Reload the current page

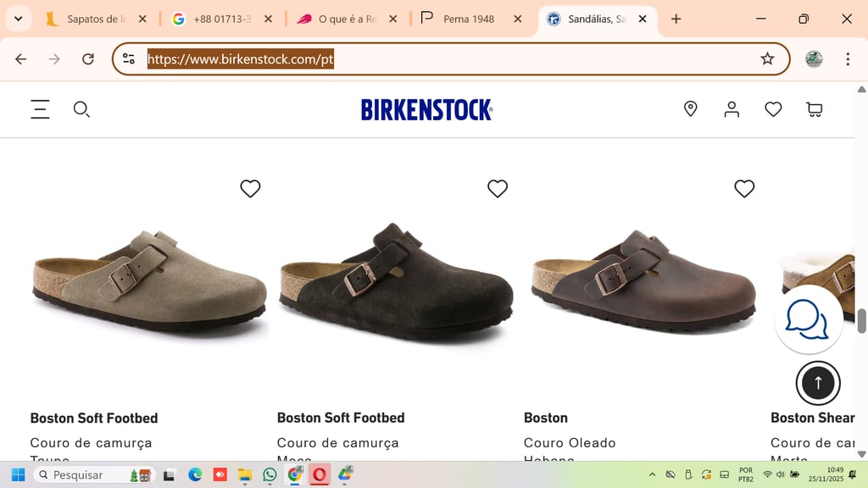(x=88, y=58)
